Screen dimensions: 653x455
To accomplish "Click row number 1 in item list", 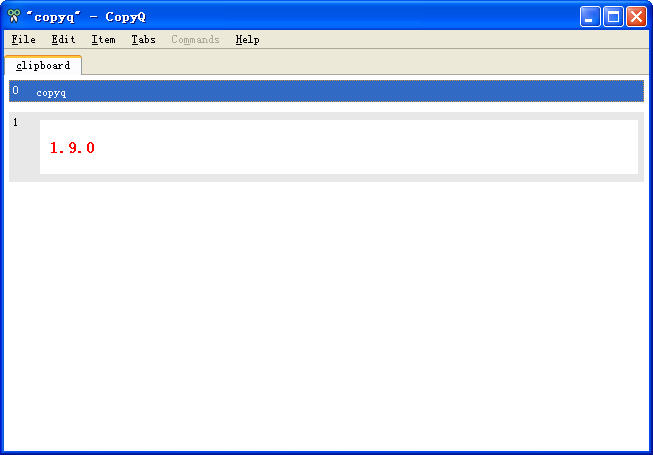I will tap(15, 122).
